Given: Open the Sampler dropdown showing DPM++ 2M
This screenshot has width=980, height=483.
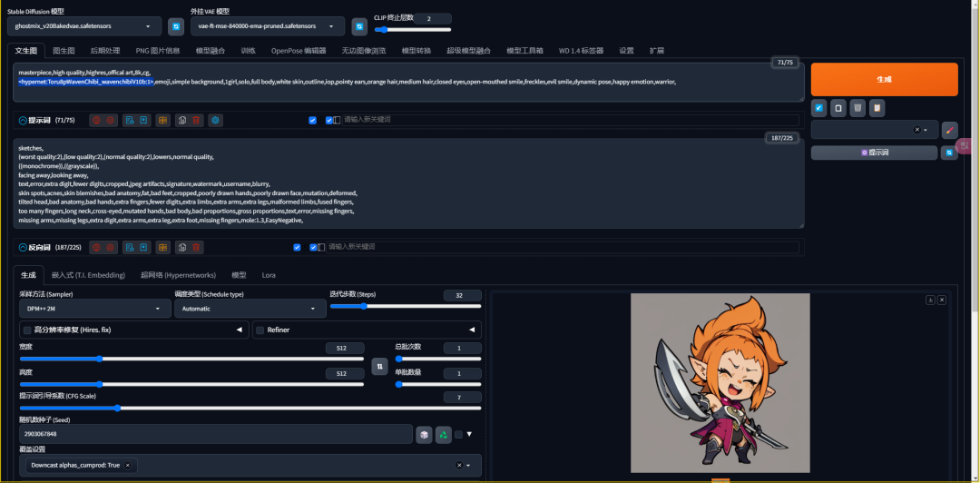Looking at the screenshot, I should tap(94, 309).
